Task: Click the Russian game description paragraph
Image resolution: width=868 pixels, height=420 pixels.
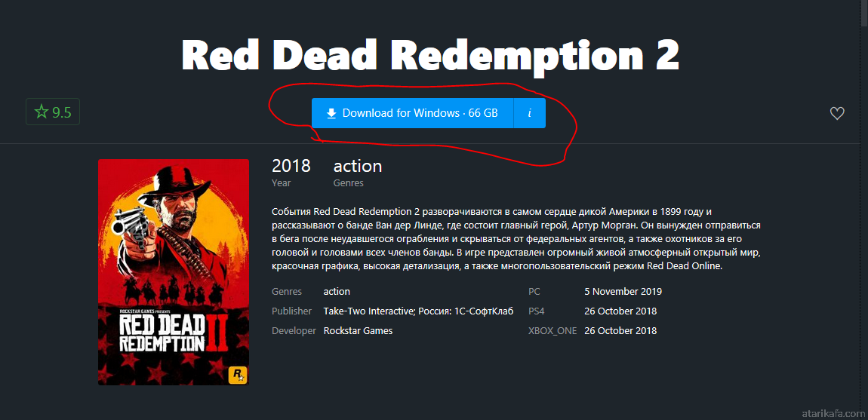Action: coord(516,239)
